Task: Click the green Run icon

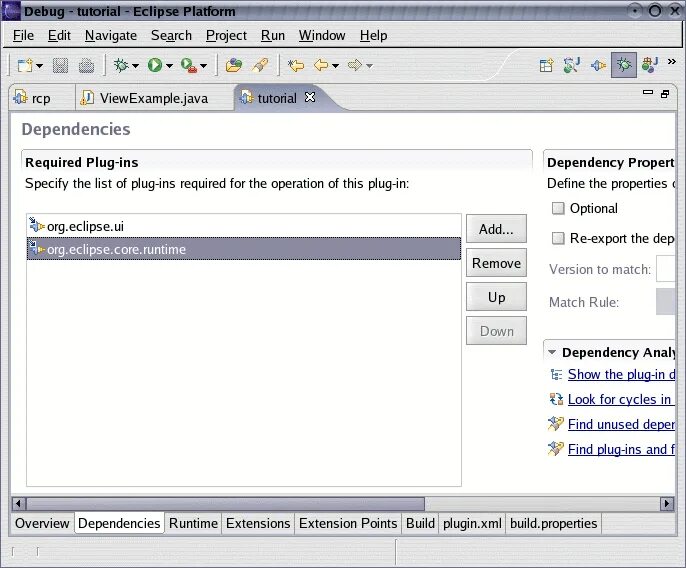Action: 155,66
